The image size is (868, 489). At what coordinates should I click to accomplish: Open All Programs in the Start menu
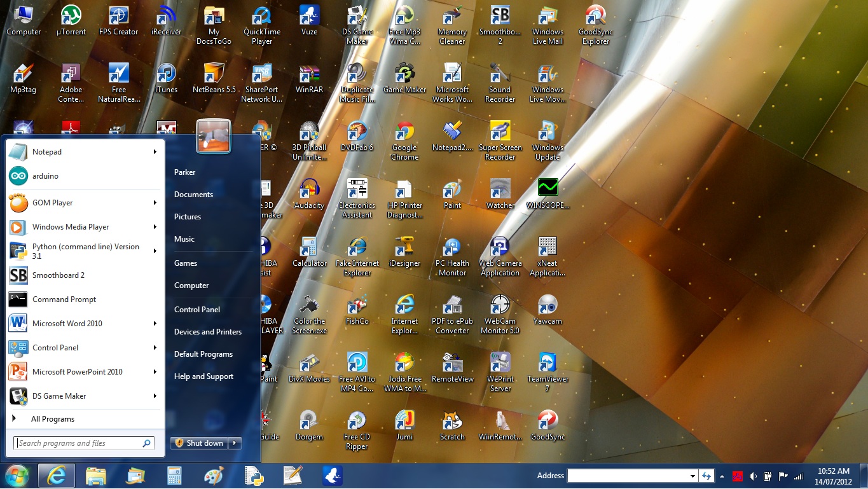coord(84,419)
